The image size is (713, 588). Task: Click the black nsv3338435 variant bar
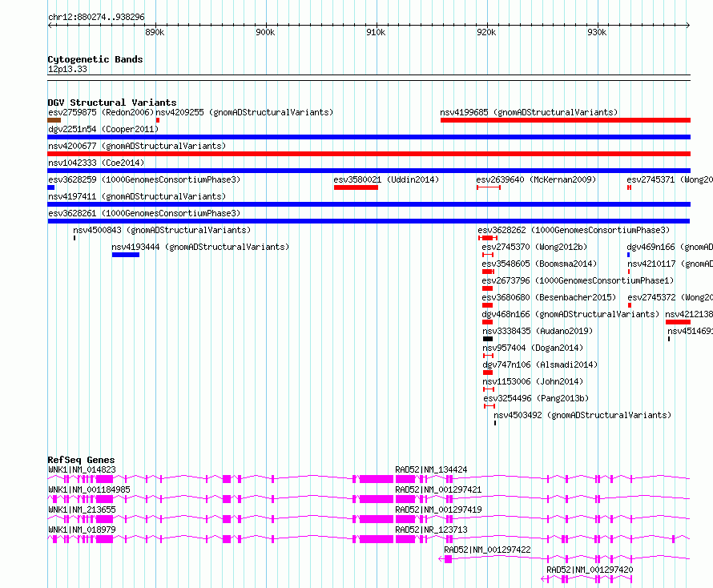click(x=487, y=339)
